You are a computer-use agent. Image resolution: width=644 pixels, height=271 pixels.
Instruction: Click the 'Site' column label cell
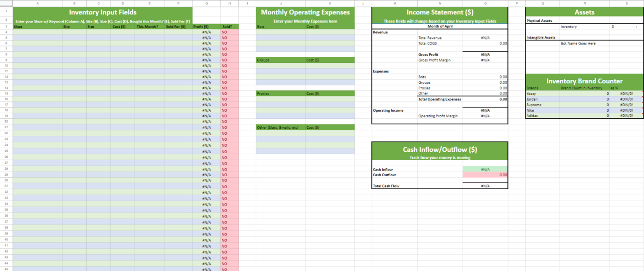(x=74, y=26)
